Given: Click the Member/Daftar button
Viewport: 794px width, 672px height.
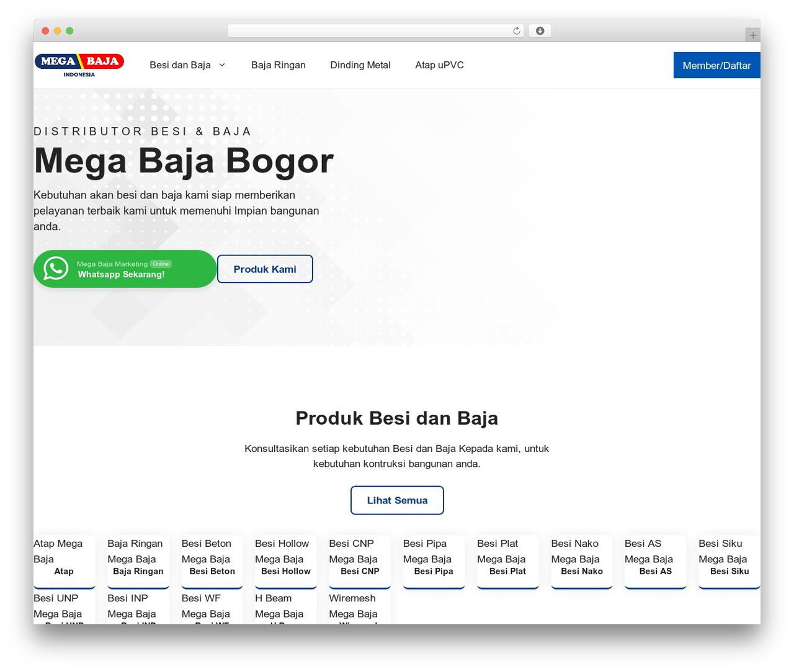Looking at the screenshot, I should pyautogui.click(x=716, y=65).
